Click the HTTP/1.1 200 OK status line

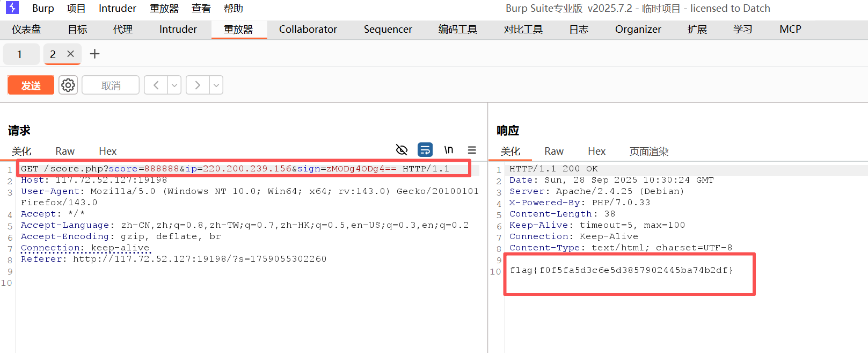click(x=553, y=169)
